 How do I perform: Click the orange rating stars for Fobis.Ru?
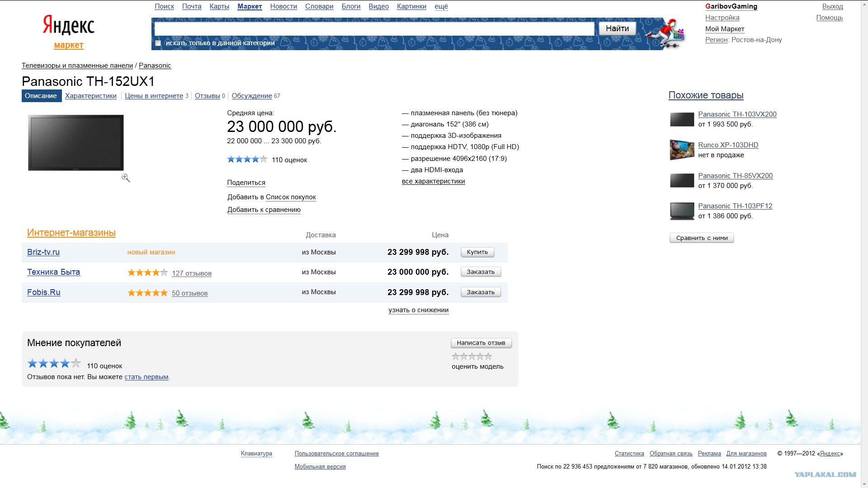(x=148, y=293)
